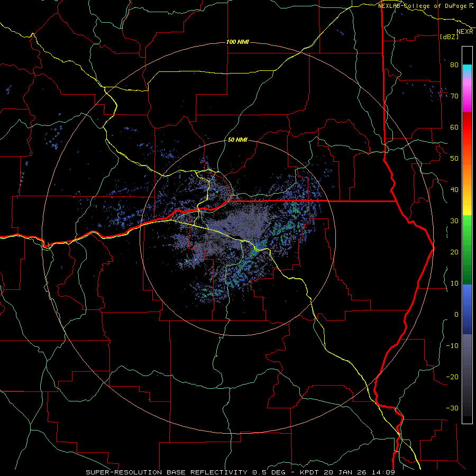Click the "14:09" timestamp in the caption

point(382,472)
